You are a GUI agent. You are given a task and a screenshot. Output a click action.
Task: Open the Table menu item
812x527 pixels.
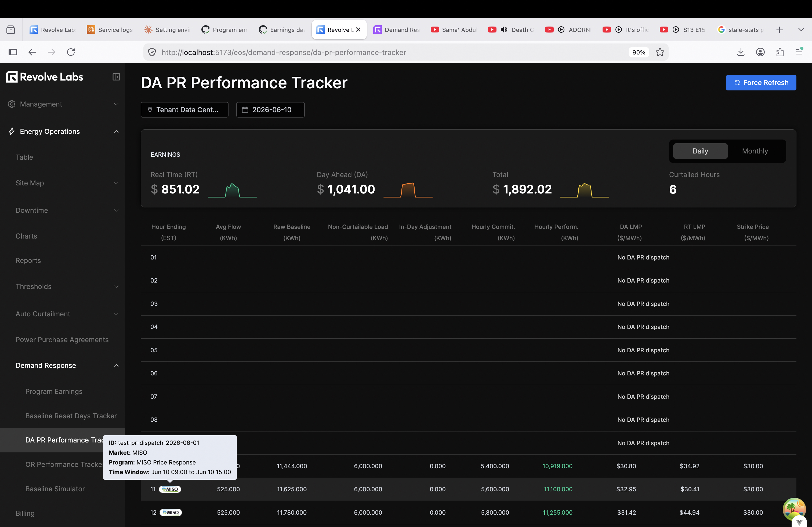[x=24, y=157]
